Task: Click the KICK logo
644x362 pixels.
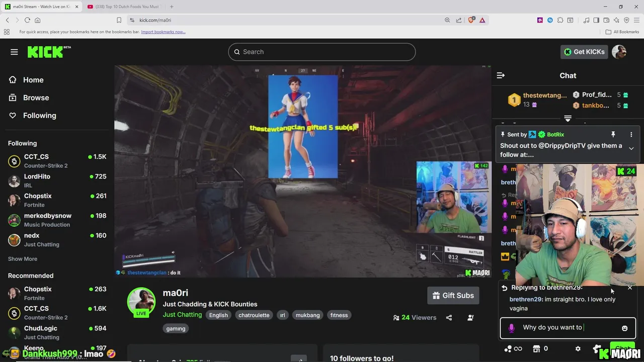Action: pos(49,52)
